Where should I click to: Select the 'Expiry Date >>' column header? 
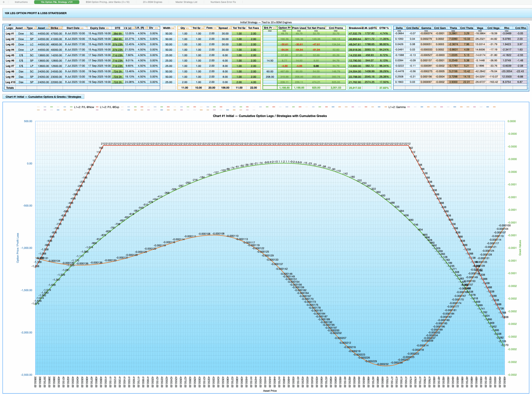click(x=99, y=28)
